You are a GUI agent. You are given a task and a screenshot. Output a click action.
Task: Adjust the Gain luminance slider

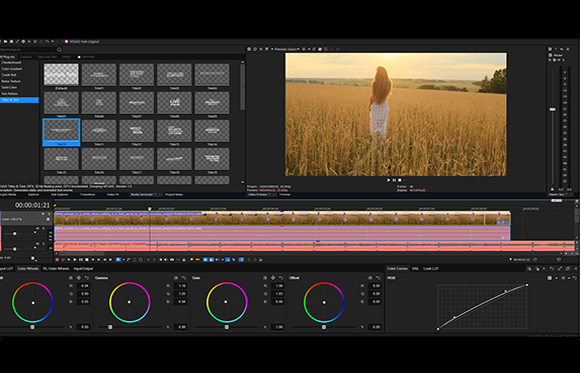(227, 327)
